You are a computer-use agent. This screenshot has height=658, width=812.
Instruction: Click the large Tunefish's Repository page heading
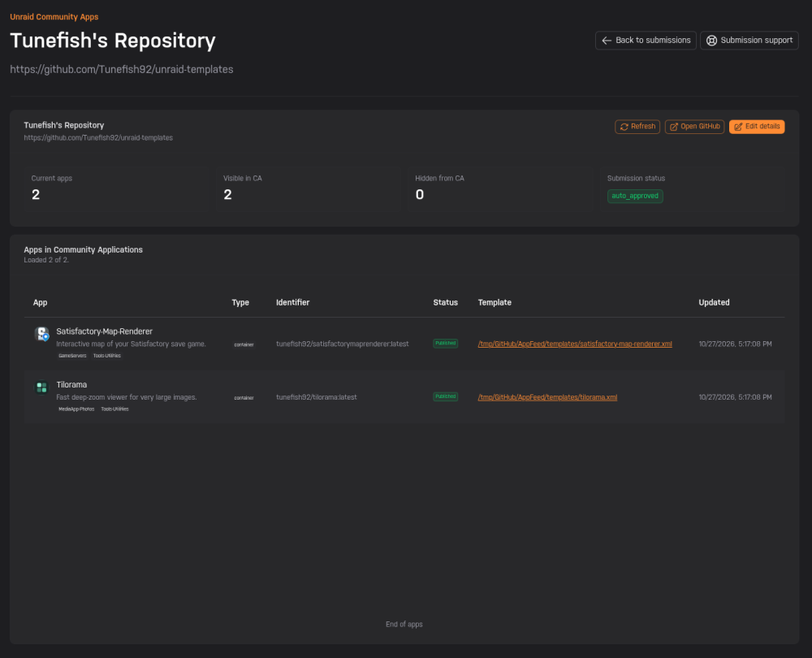click(112, 41)
